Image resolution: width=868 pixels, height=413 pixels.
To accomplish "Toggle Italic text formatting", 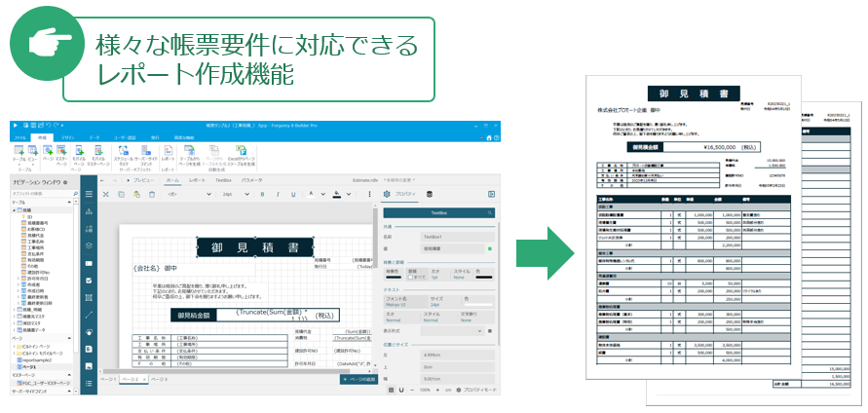I will pyautogui.click(x=278, y=194).
